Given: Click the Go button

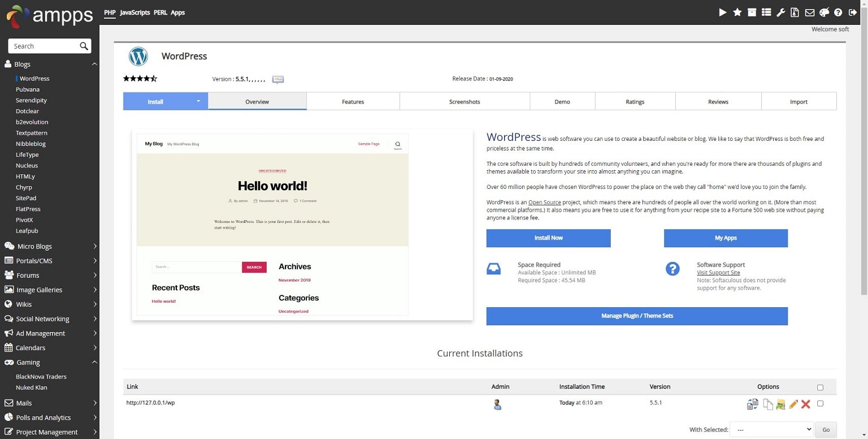Looking at the screenshot, I should click(x=826, y=429).
